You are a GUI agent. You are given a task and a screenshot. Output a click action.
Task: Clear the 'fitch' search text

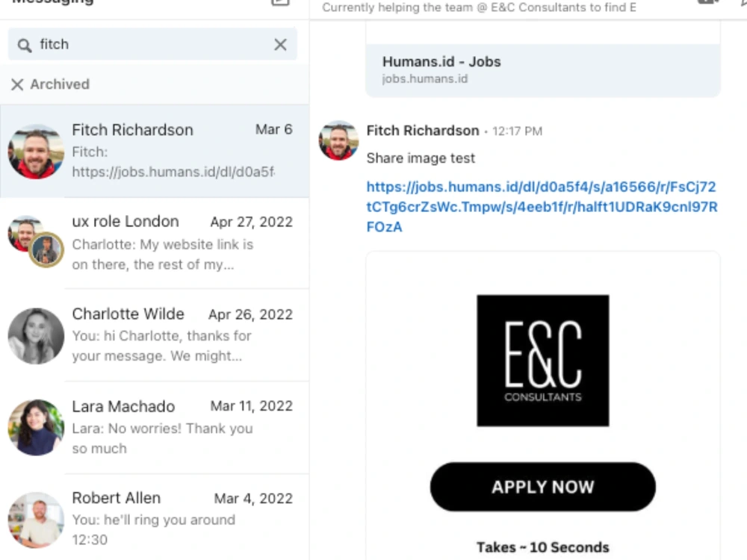coord(281,44)
